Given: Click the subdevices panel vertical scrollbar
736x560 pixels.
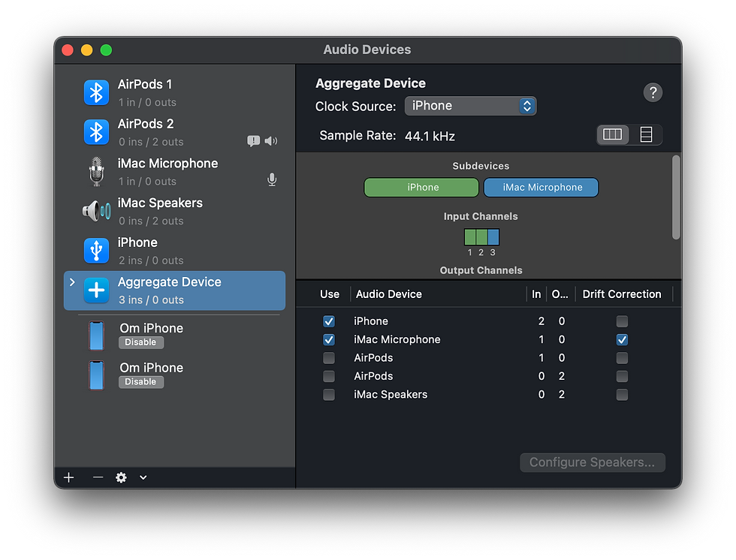Looking at the screenshot, I should 676,197.
